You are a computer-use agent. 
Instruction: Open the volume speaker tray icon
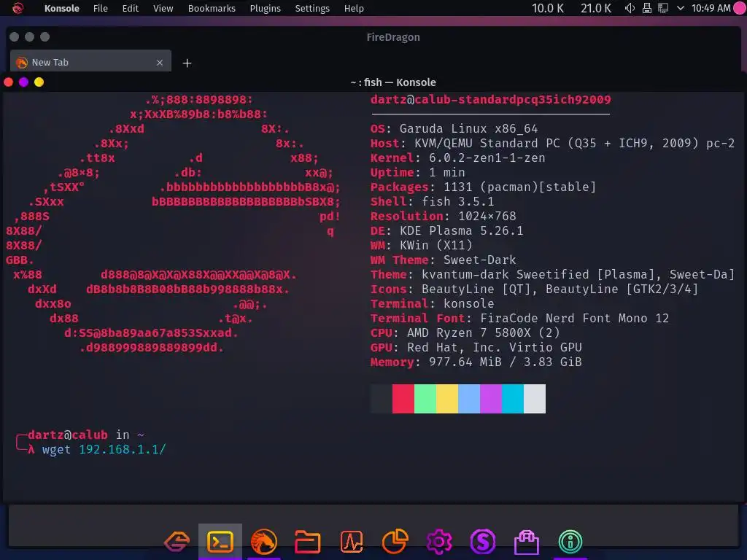(x=630, y=8)
